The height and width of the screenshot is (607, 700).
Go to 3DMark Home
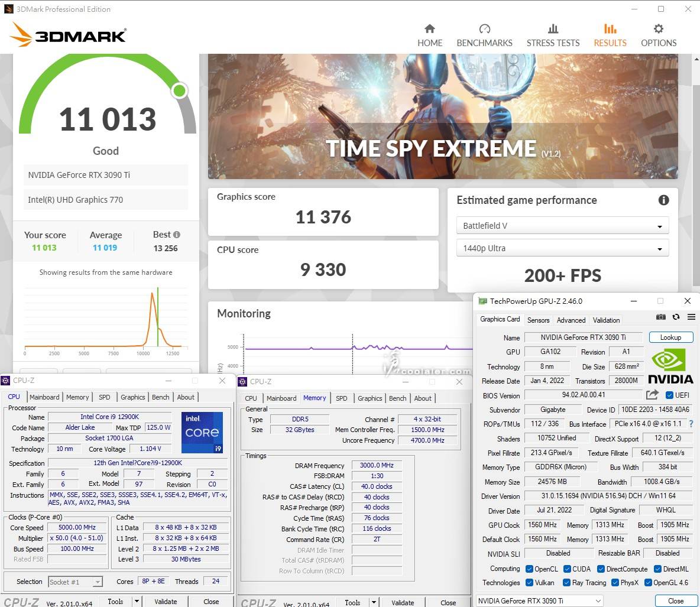tap(429, 35)
